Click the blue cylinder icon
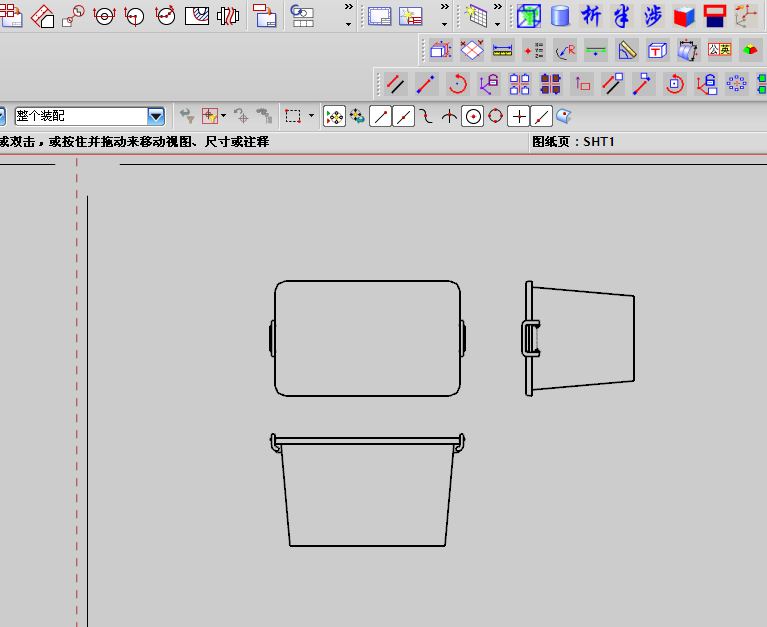The height and width of the screenshot is (627, 767). [x=560, y=16]
